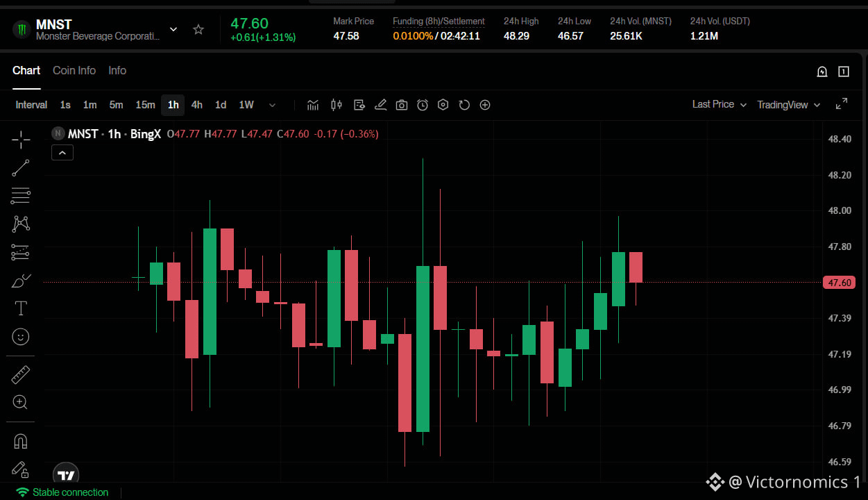Take a chart snapshot with camera icon
Viewport: 868px width, 500px height.
(x=402, y=105)
